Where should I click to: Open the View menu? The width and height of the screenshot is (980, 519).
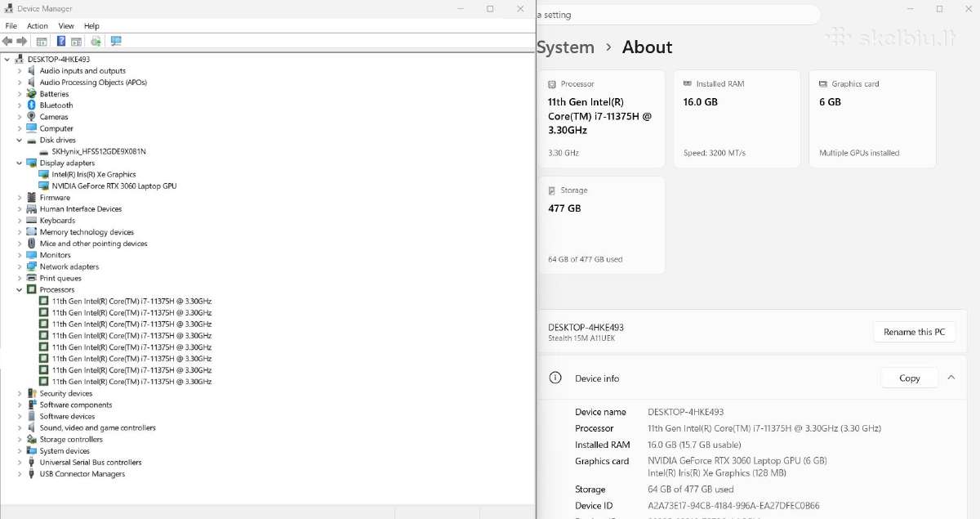(66, 26)
